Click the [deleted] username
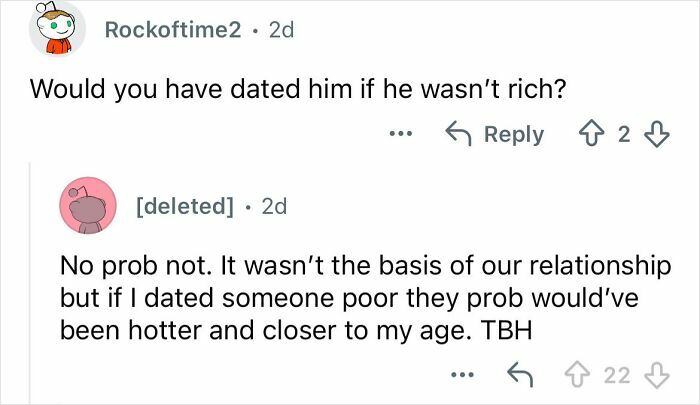The height and width of the screenshot is (405, 700). [x=183, y=207]
